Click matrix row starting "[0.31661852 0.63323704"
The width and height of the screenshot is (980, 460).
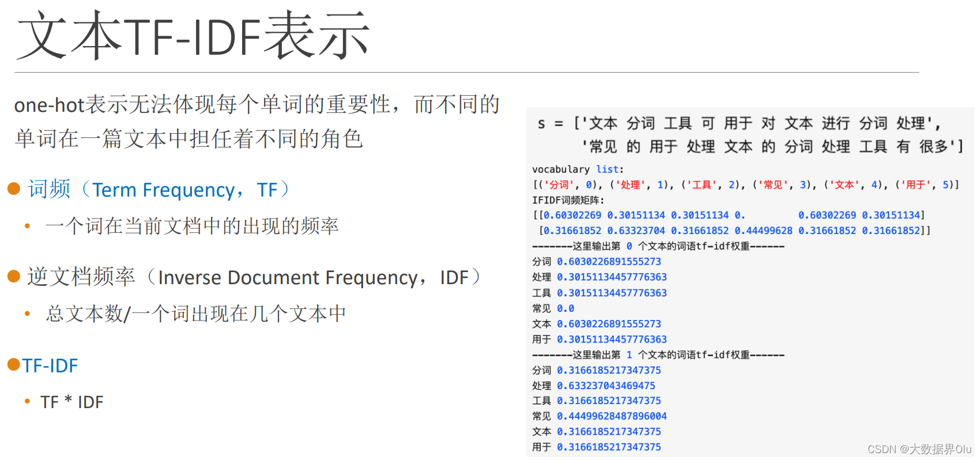(x=735, y=231)
